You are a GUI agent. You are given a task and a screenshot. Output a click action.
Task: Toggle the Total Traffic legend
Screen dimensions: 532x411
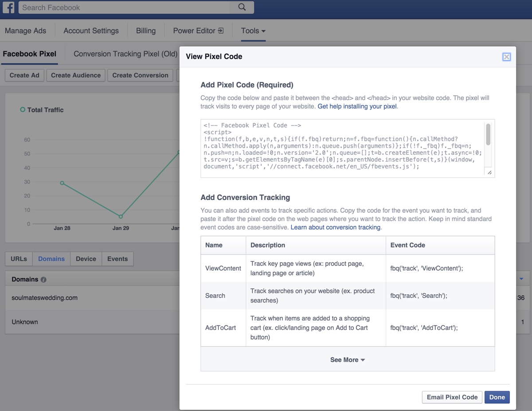[x=42, y=110]
